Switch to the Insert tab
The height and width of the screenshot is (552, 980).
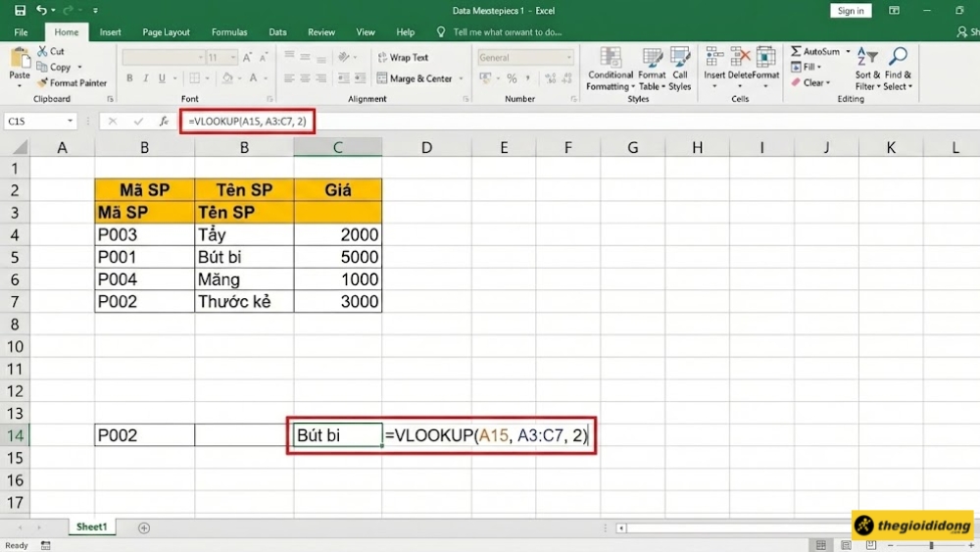point(110,32)
